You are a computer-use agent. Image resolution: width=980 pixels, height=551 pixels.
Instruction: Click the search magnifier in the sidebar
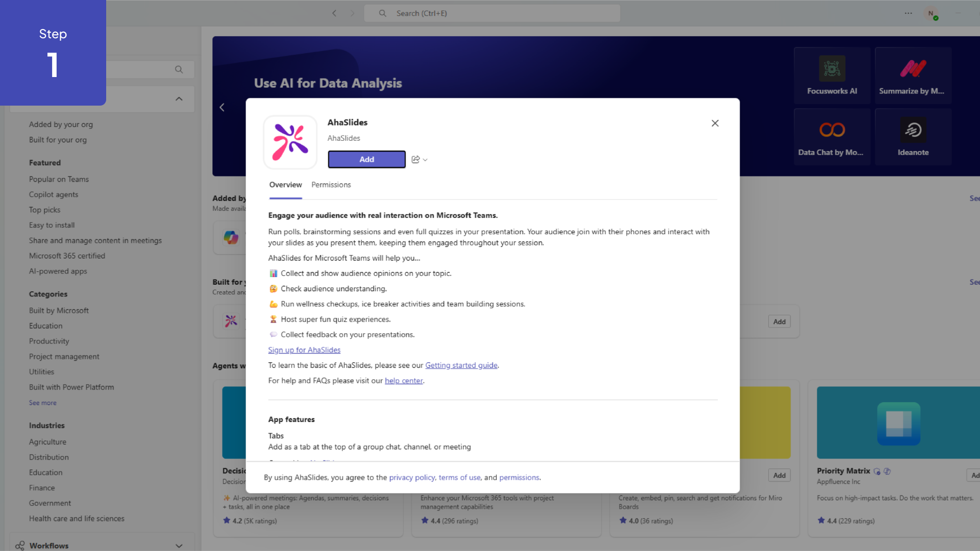(x=179, y=69)
